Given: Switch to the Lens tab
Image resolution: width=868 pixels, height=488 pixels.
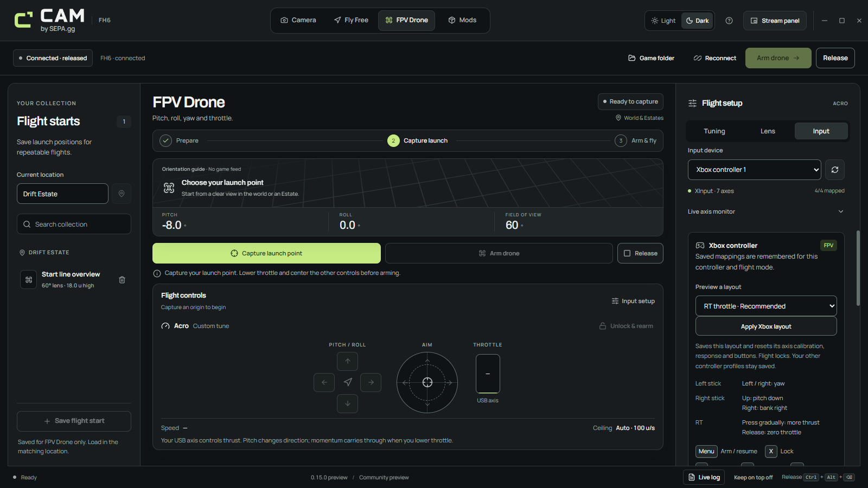Looking at the screenshot, I should [x=768, y=131].
